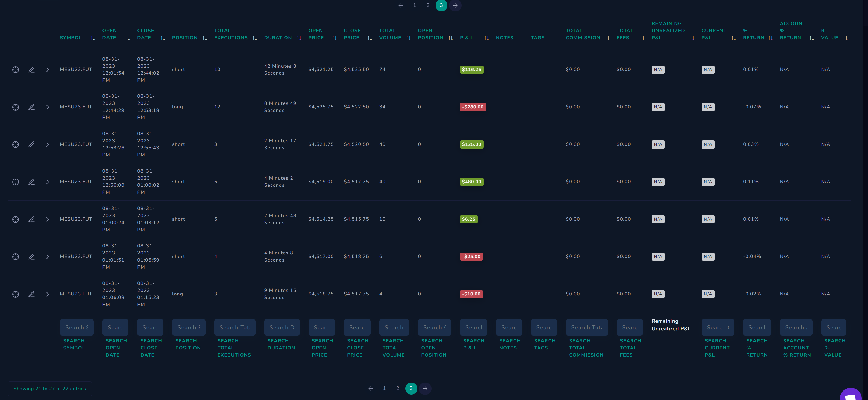Go to page 2 in top pagination
The width and height of the screenshot is (868, 400).
coord(428,5)
